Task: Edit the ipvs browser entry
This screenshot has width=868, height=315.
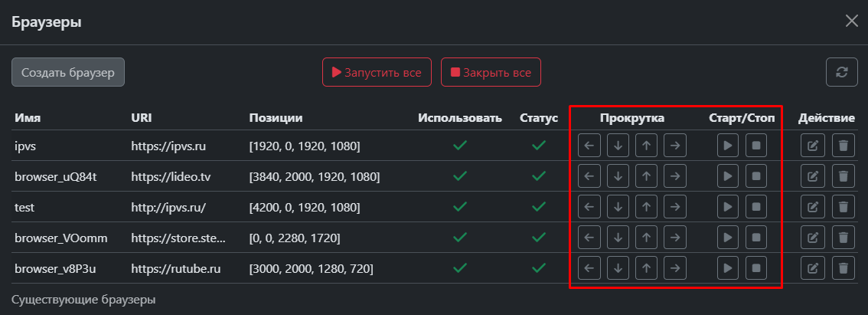Action: point(814,146)
